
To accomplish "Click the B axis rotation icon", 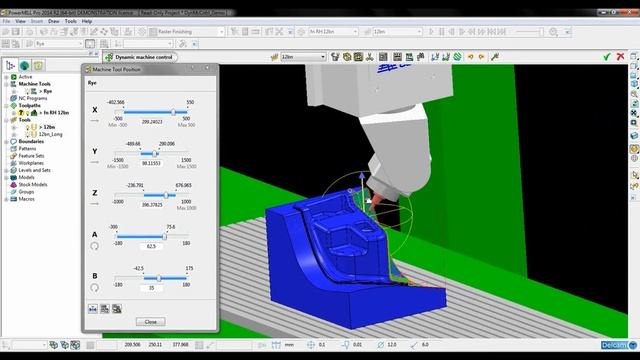I will tap(94, 288).
